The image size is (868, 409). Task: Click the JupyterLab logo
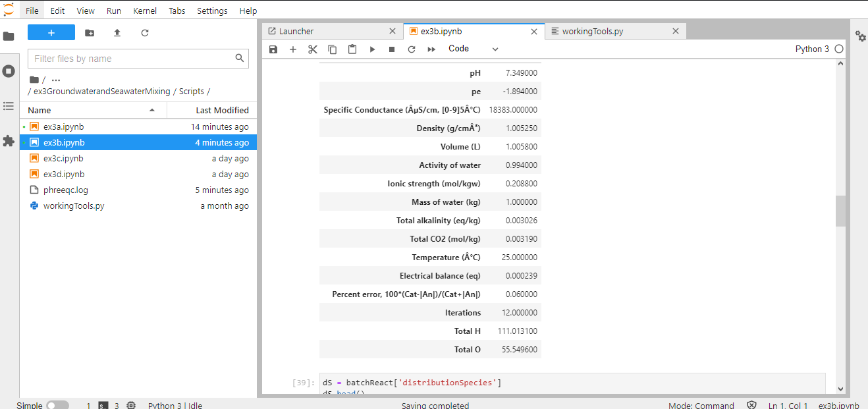pos(9,9)
